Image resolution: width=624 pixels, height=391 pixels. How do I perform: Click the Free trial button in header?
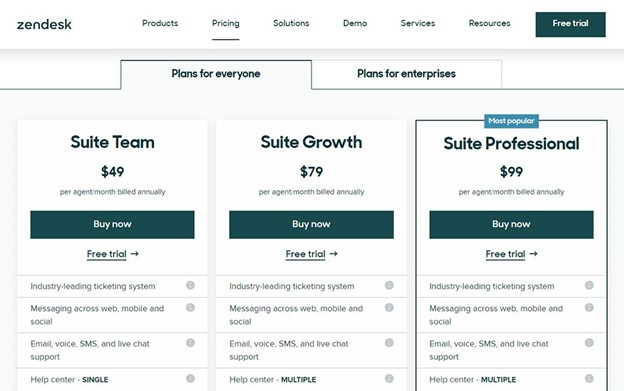pyautogui.click(x=571, y=25)
